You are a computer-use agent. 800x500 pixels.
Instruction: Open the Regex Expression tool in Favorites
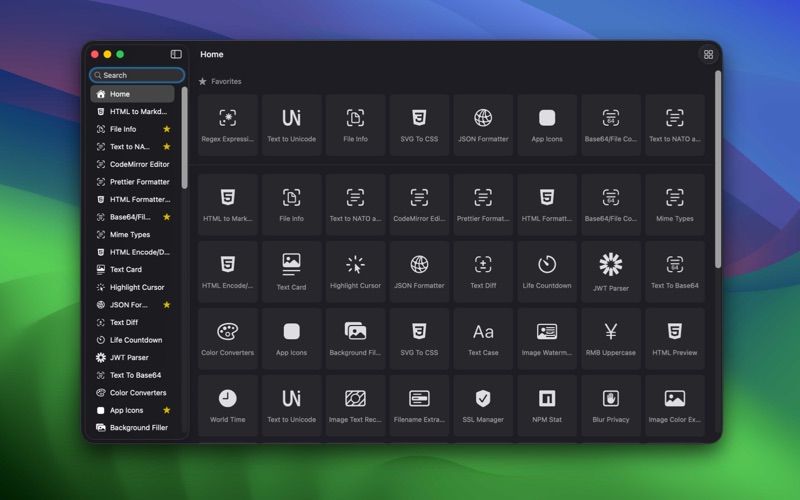227,125
